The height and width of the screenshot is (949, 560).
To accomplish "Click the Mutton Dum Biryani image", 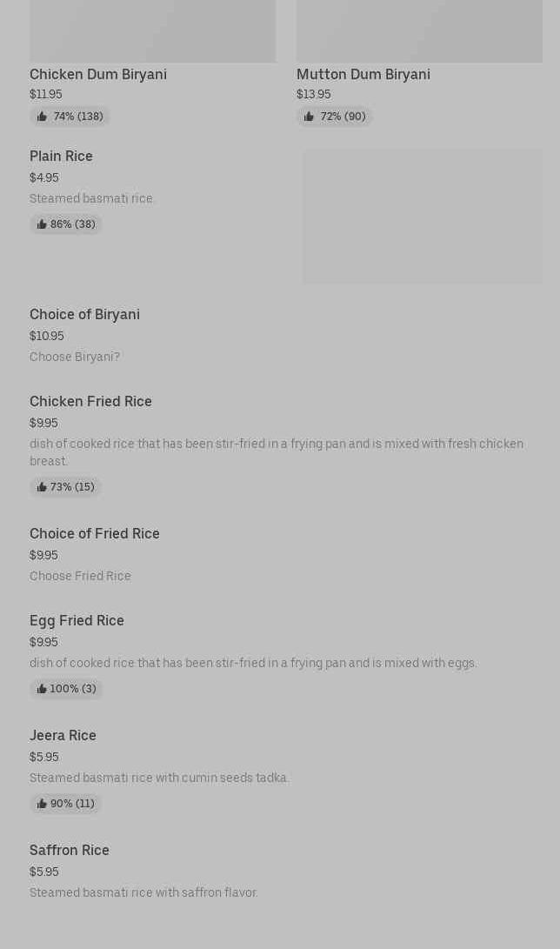I will (419, 30).
